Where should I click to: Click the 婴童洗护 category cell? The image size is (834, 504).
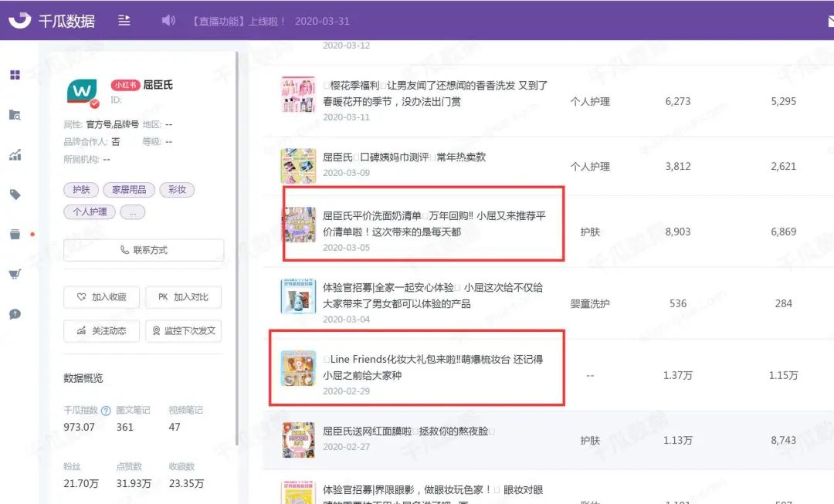590,303
